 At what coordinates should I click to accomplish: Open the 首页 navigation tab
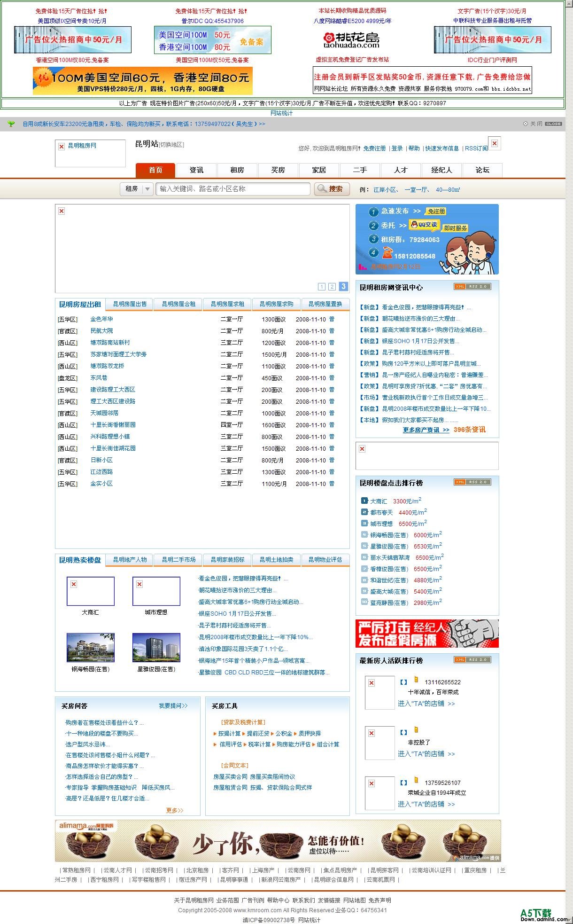pyautogui.click(x=155, y=170)
